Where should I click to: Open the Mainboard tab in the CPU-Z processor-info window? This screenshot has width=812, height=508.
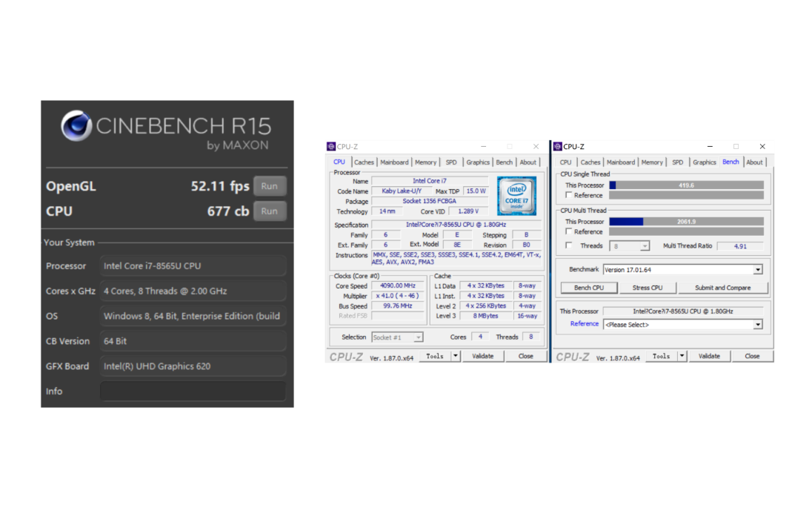[x=394, y=162]
